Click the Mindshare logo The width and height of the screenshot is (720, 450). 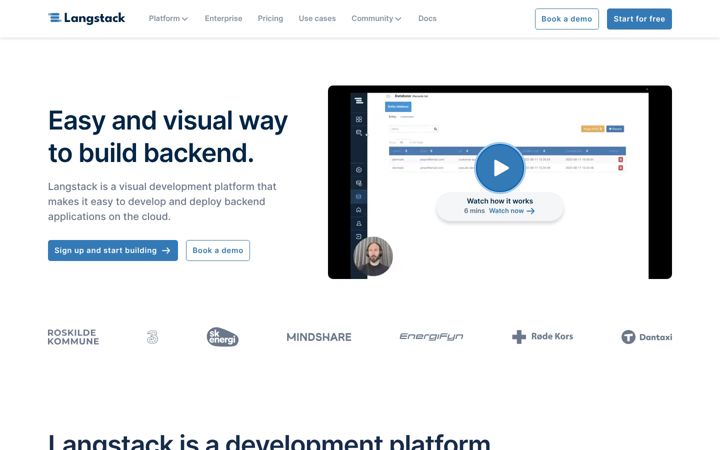319,337
